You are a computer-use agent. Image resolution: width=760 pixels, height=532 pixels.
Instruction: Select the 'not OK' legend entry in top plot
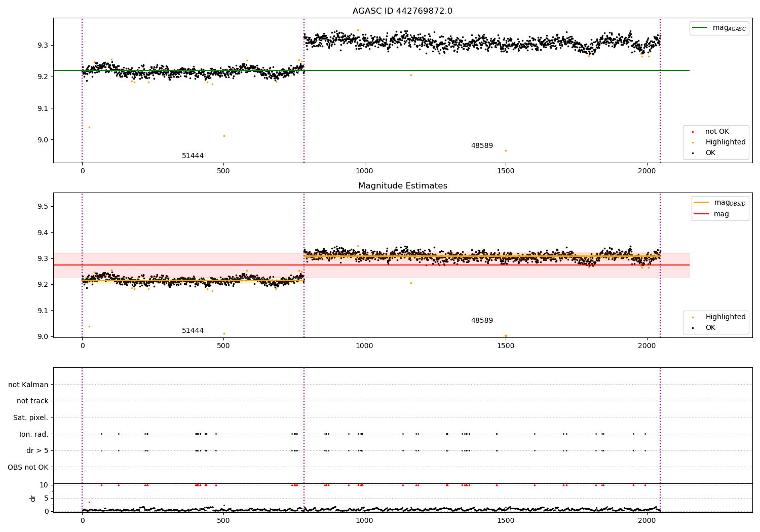click(x=717, y=132)
